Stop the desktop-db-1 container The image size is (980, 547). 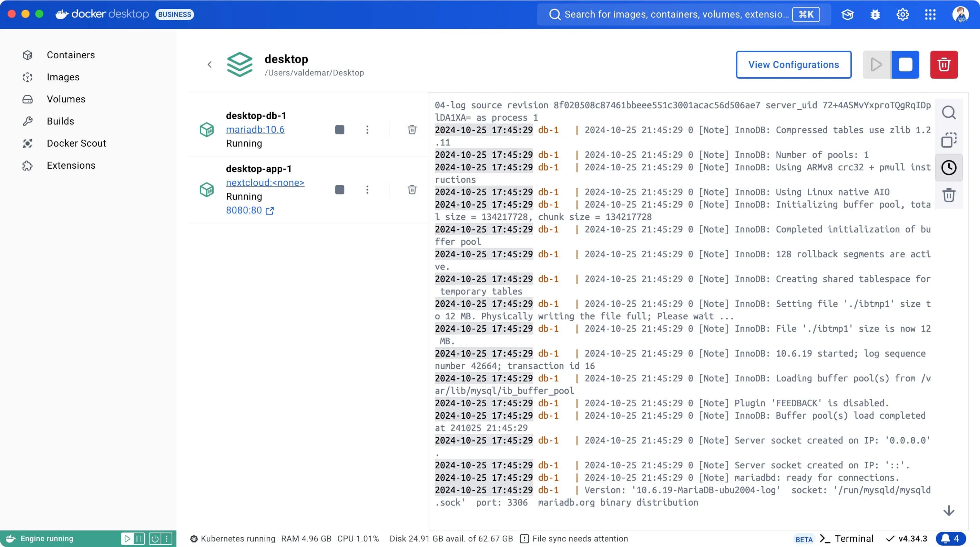(x=340, y=130)
